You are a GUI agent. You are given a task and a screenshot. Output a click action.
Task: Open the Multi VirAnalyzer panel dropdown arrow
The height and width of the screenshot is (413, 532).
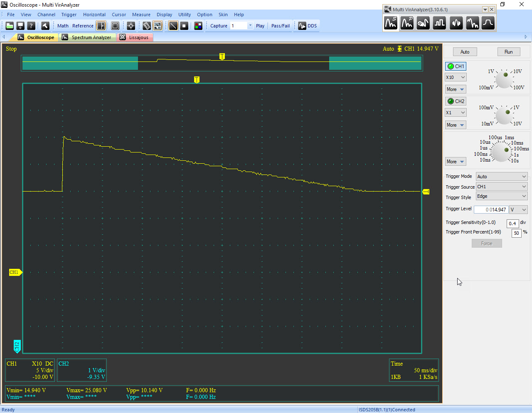click(x=485, y=10)
